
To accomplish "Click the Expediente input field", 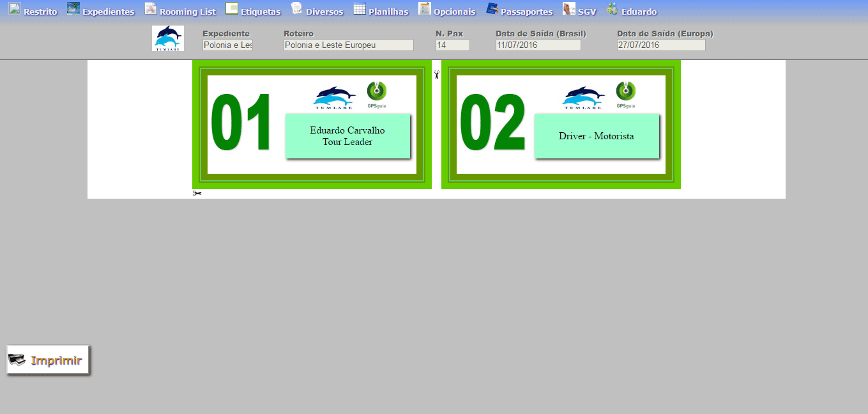I will coord(227,45).
